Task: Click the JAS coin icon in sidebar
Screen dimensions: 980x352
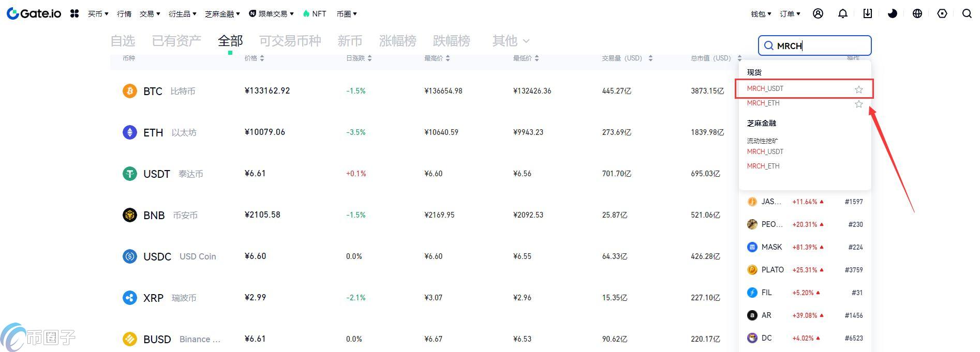Action: point(752,202)
